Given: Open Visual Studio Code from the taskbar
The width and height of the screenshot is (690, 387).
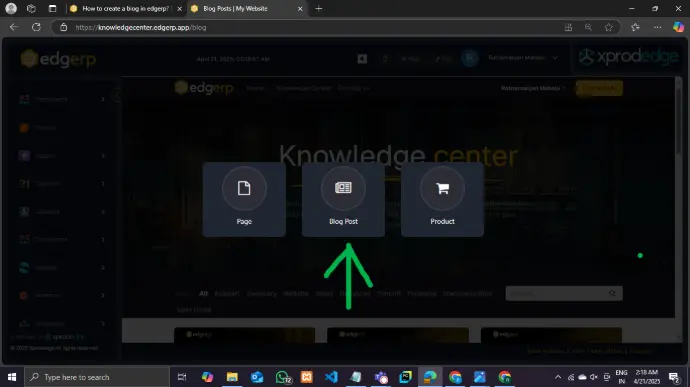Looking at the screenshot, I should 331,377.
